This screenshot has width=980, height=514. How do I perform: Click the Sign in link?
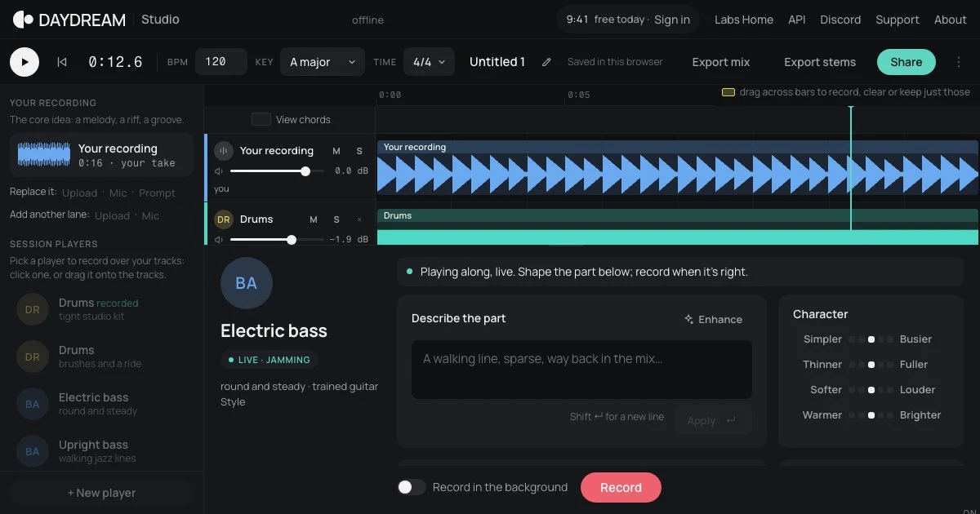coord(672,20)
